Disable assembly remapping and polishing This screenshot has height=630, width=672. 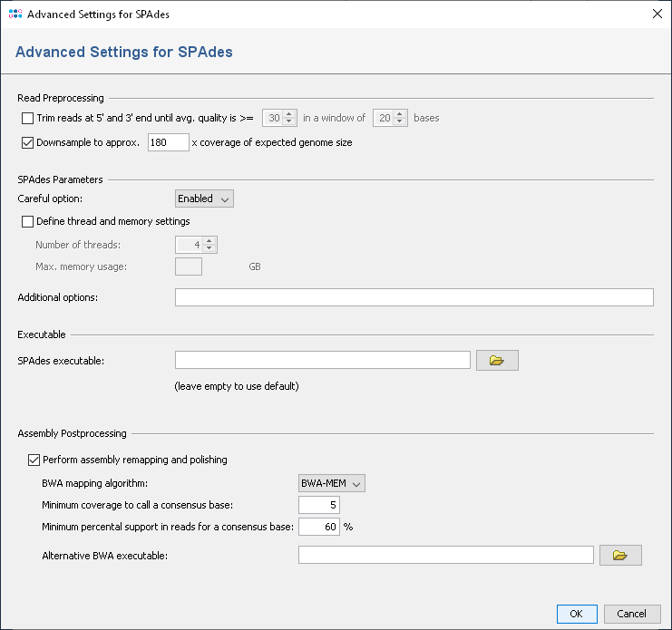tap(35, 460)
